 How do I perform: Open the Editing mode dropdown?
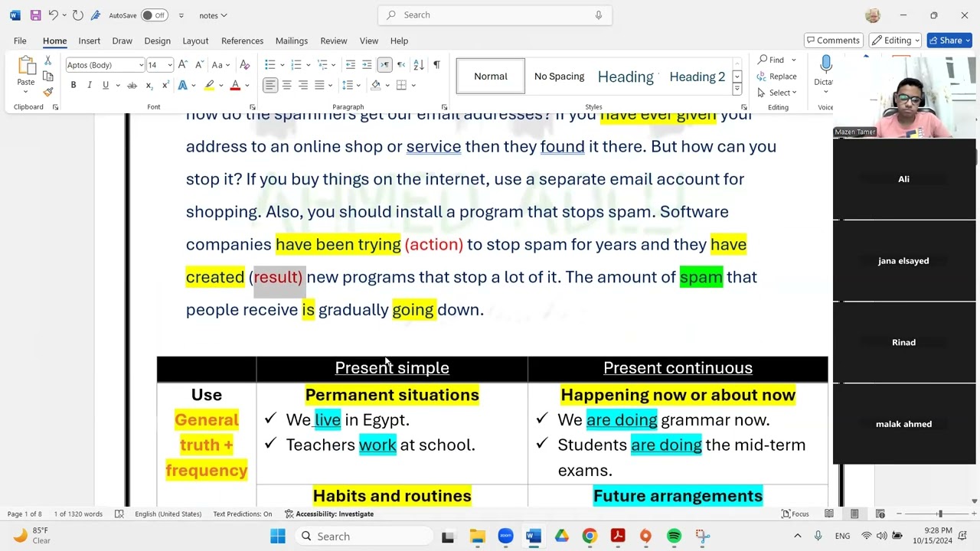pyautogui.click(x=895, y=41)
